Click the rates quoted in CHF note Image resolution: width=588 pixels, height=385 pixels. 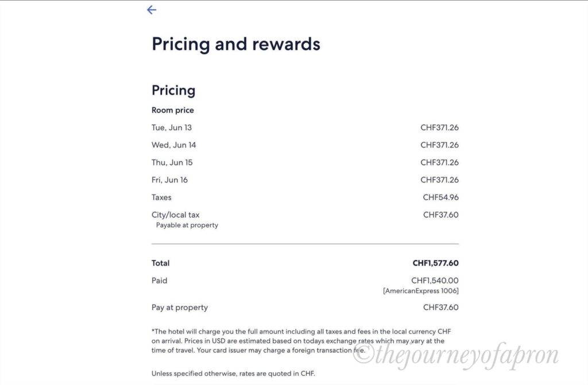click(233, 374)
